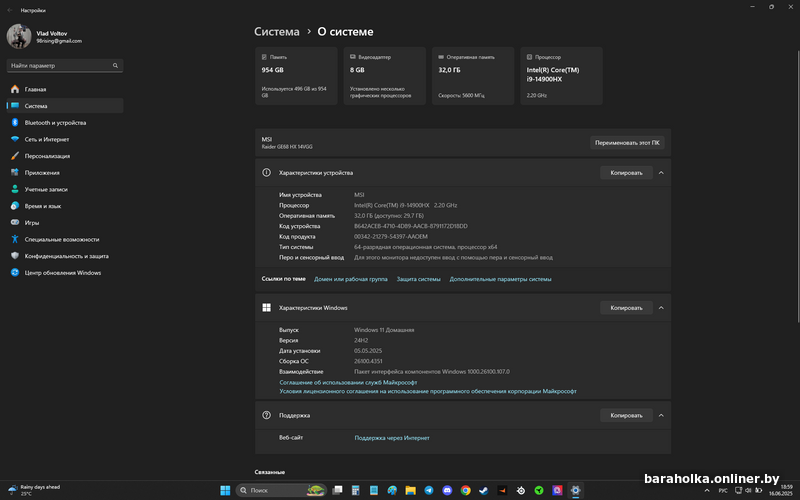Click in the Найти параметр search field
The width and height of the screenshot is (800, 500).
pyautogui.click(x=65, y=66)
